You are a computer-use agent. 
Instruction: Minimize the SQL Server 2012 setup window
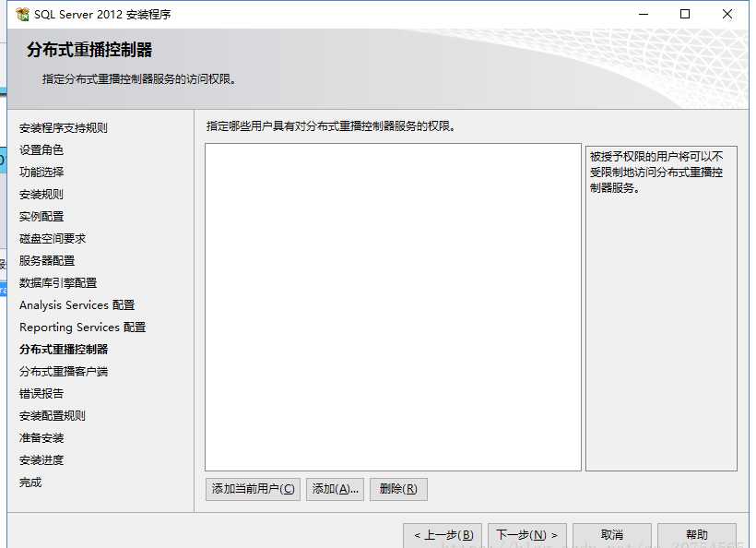tap(644, 14)
